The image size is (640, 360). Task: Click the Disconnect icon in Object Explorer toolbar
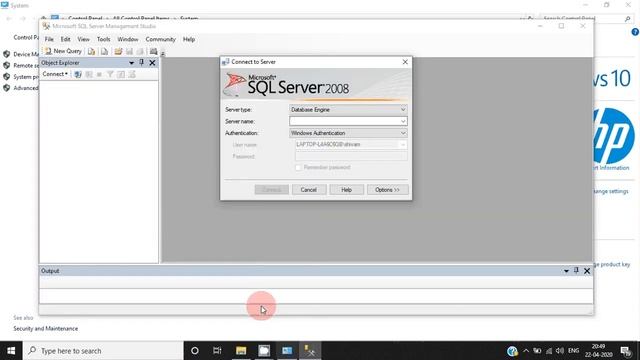(x=89, y=74)
